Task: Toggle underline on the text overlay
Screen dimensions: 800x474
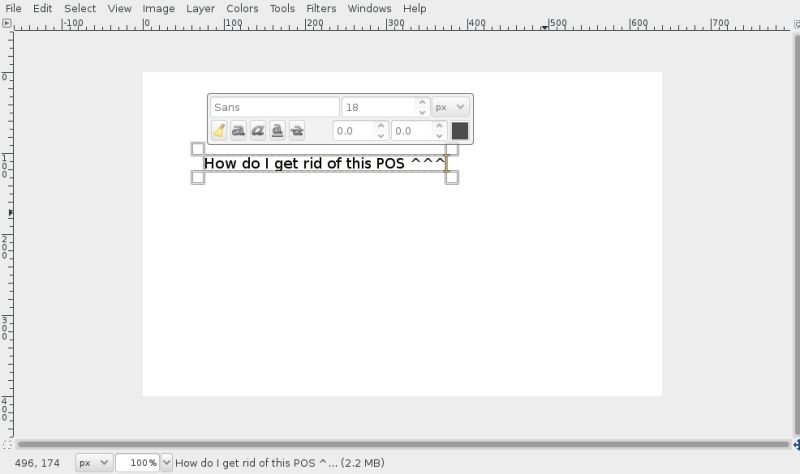Action: pyautogui.click(x=277, y=131)
